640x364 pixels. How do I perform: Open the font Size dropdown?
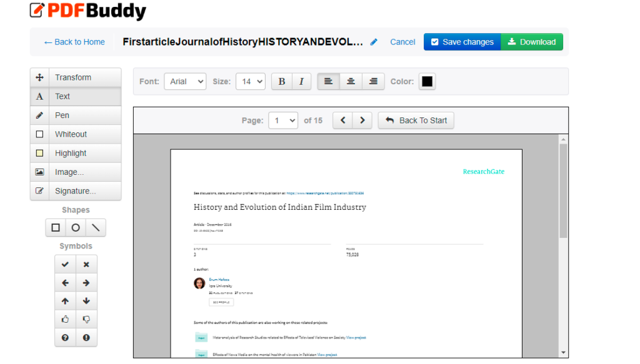[251, 81]
